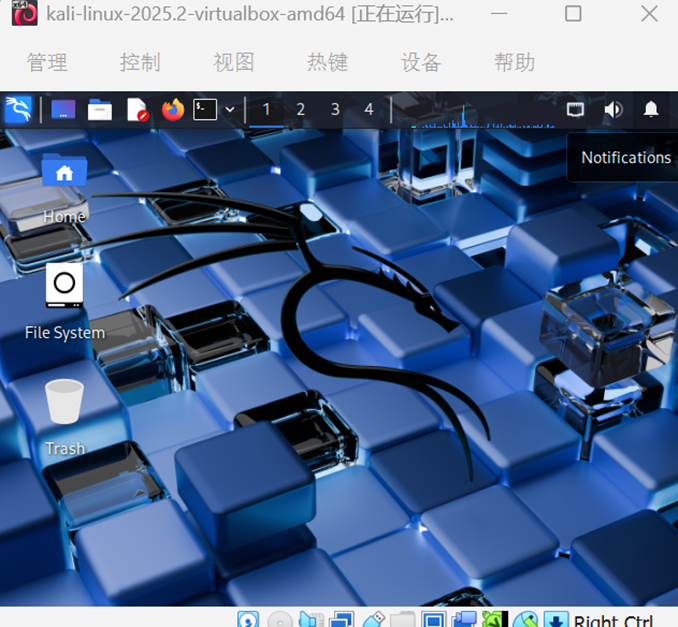This screenshot has height=627, width=678.
Task: Click the VirtualBox optical disc status icon
Action: 280,620
